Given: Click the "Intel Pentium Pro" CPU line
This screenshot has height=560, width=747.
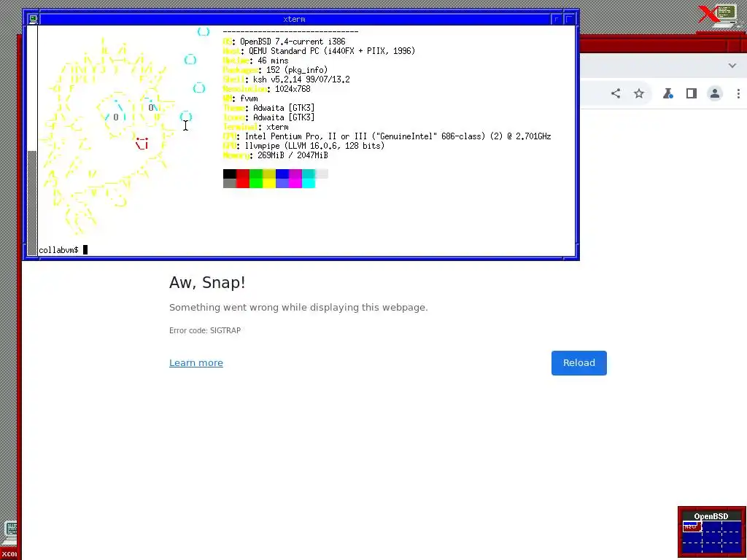Looking at the screenshot, I should point(398,136).
